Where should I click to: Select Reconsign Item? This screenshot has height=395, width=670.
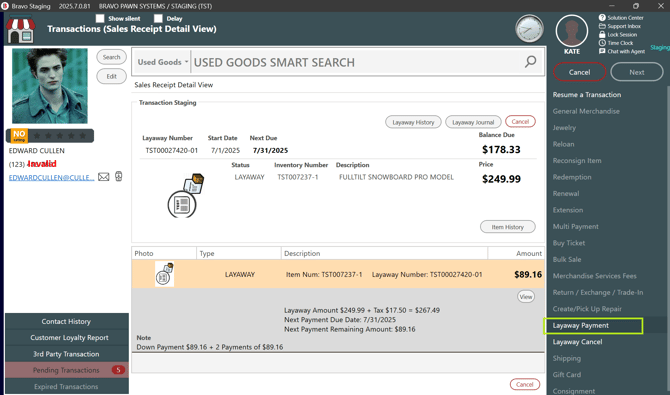pos(577,161)
